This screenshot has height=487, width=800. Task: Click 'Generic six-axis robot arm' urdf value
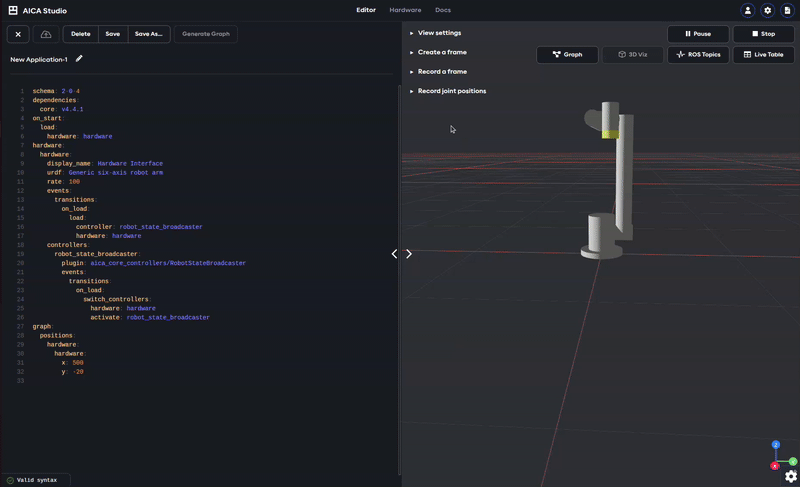pos(116,173)
